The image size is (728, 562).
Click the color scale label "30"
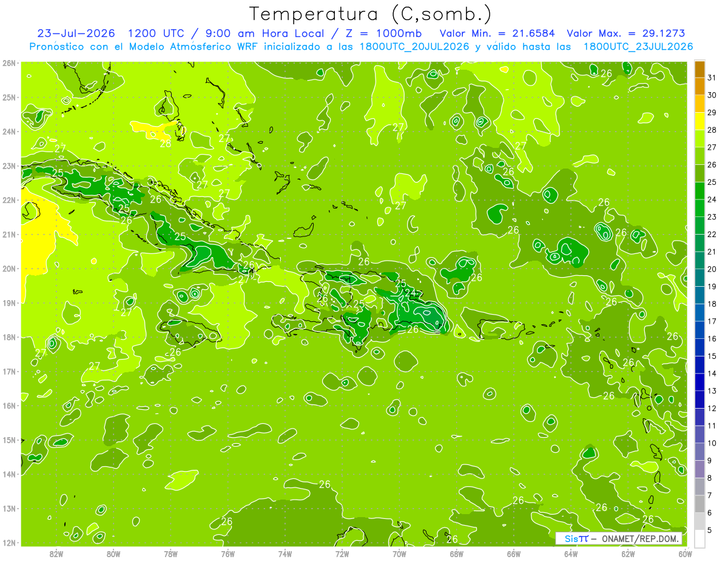(x=712, y=95)
